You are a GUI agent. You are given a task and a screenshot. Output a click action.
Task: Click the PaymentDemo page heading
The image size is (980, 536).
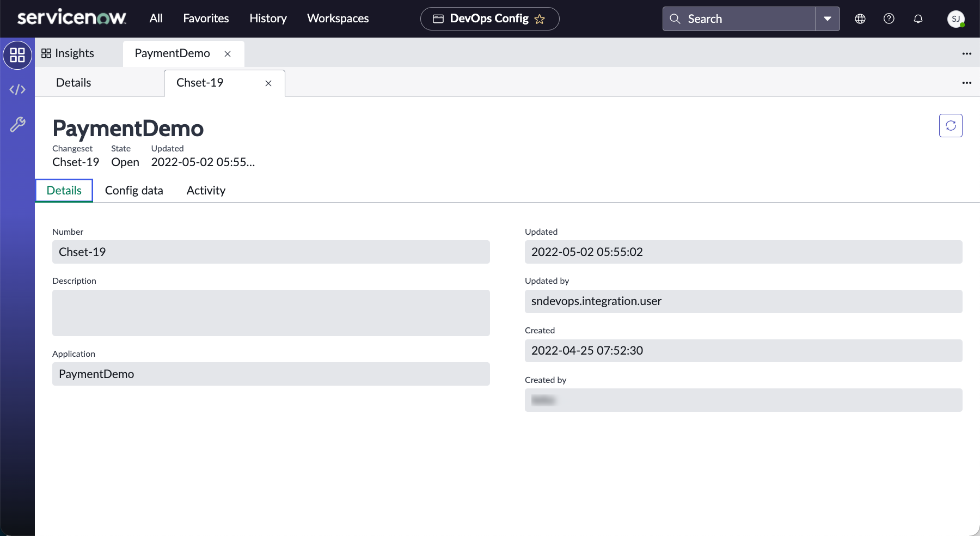(128, 129)
